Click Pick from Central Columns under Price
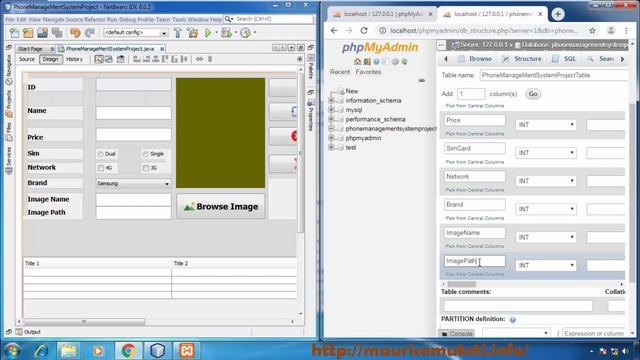Viewport: 640px width, 360px height. tap(474, 134)
